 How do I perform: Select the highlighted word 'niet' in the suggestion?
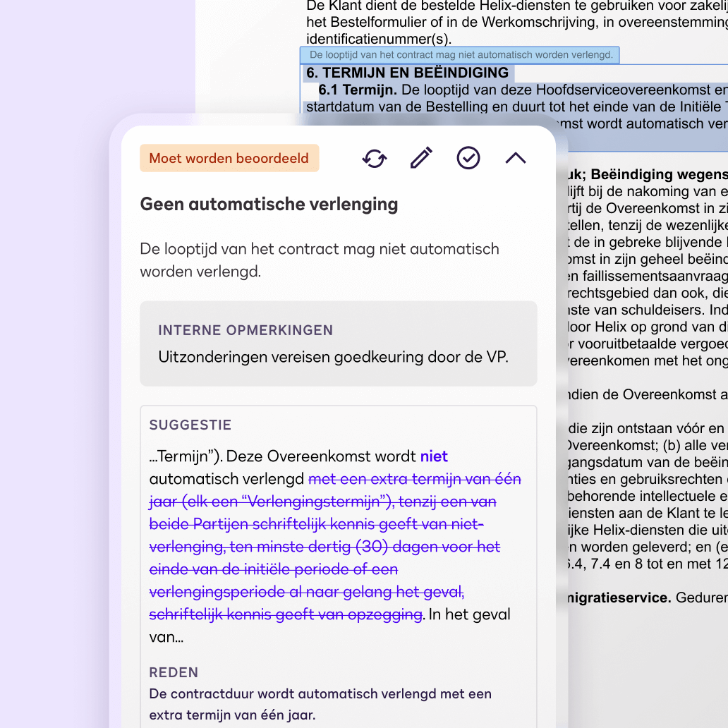click(x=434, y=456)
